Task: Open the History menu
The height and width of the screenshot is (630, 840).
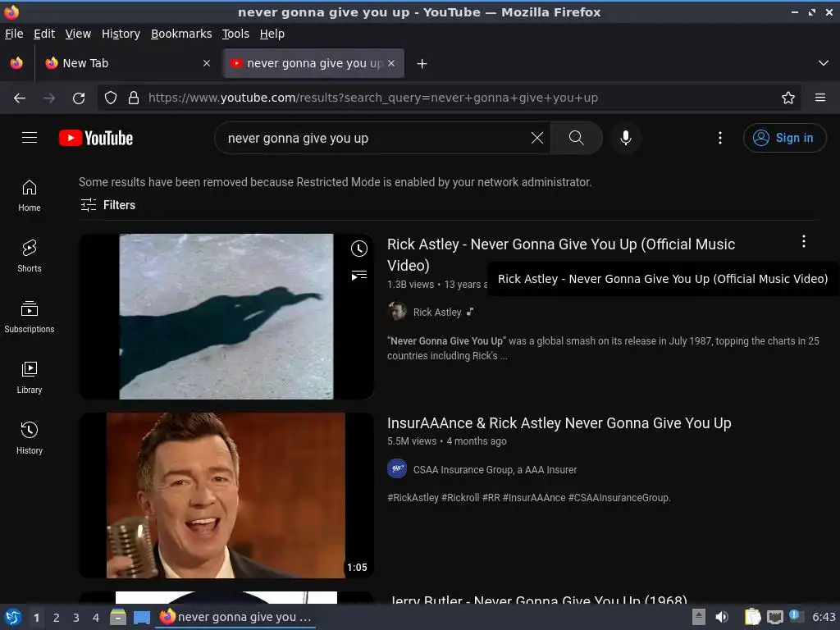Action: click(121, 34)
